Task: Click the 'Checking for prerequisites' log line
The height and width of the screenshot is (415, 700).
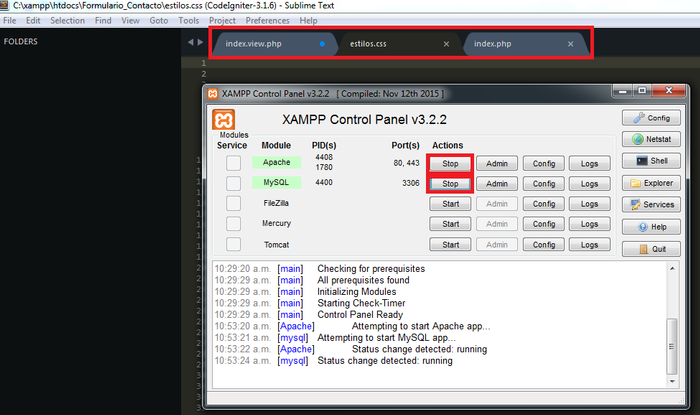Action: 371,269
